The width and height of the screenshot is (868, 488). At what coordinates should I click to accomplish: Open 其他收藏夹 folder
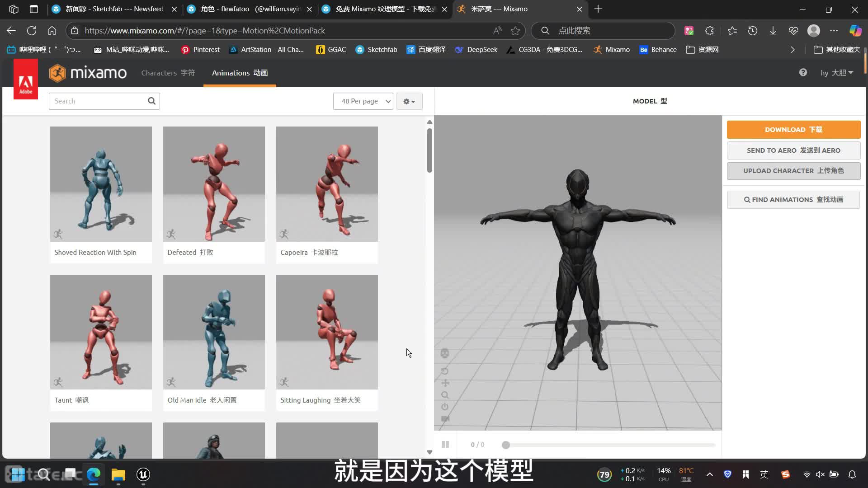837,50
